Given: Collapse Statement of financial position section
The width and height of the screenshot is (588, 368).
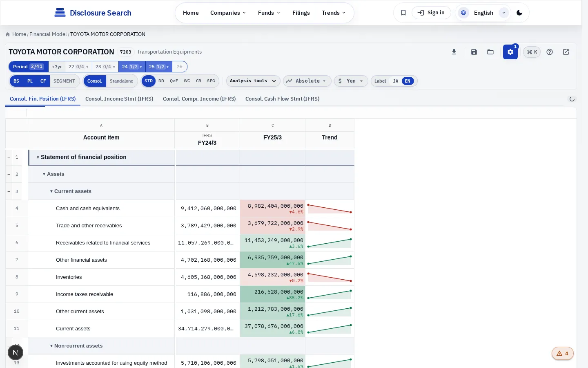Looking at the screenshot, I should 38,157.
